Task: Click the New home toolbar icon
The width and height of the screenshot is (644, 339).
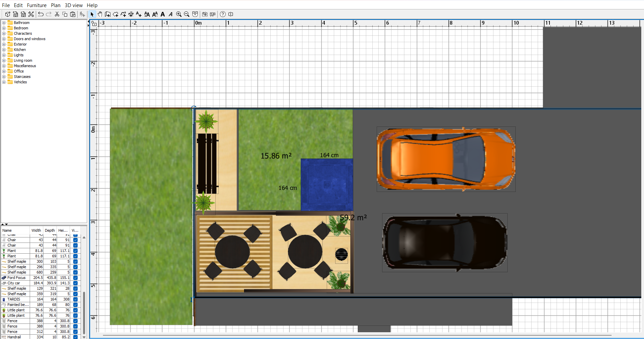Action: 7,14
